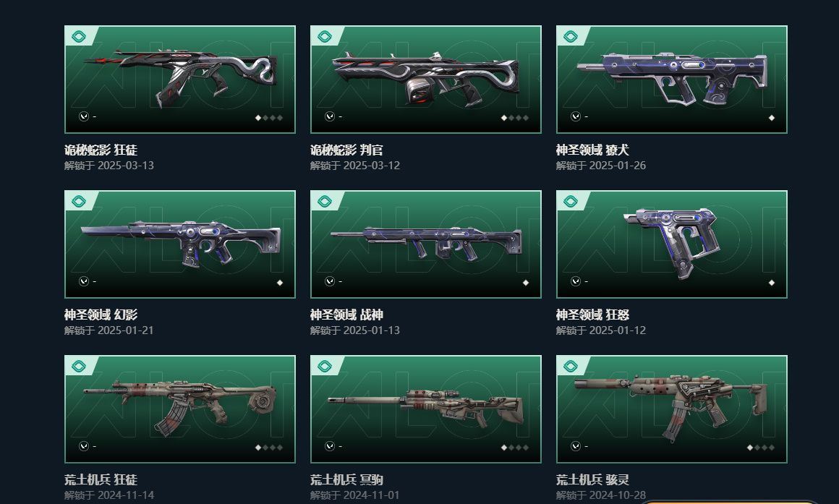Click the 神圣领域 幻影 skin name

pos(101,315)
